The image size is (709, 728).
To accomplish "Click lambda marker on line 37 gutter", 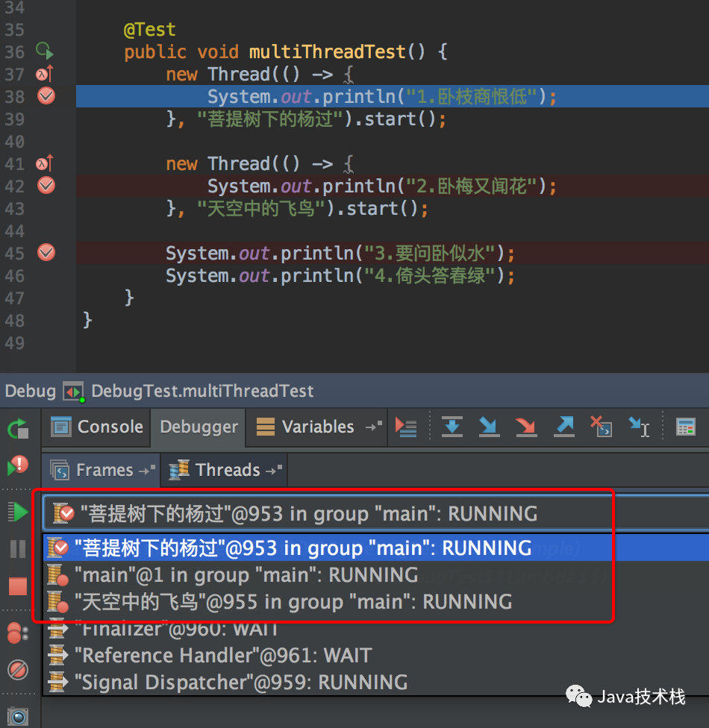I will [45, 73].
